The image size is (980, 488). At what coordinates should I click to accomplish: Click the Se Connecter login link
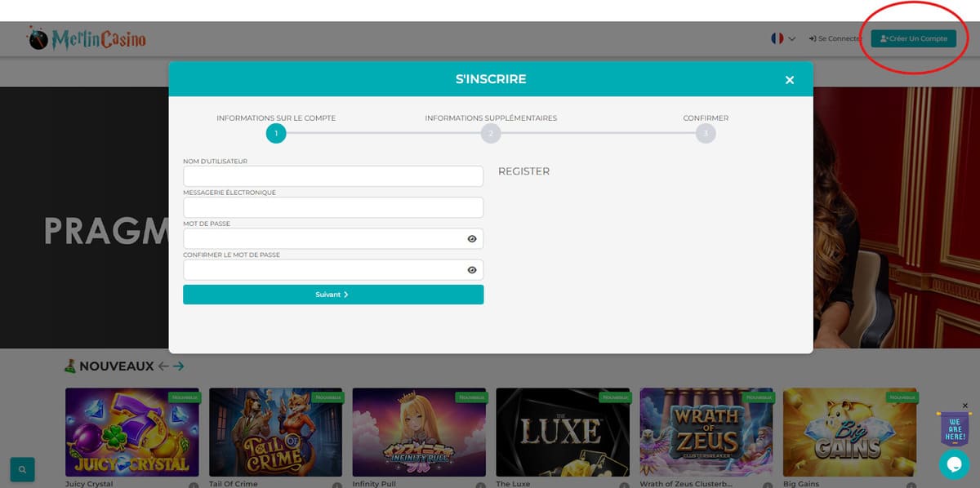[x=835, y=38]
